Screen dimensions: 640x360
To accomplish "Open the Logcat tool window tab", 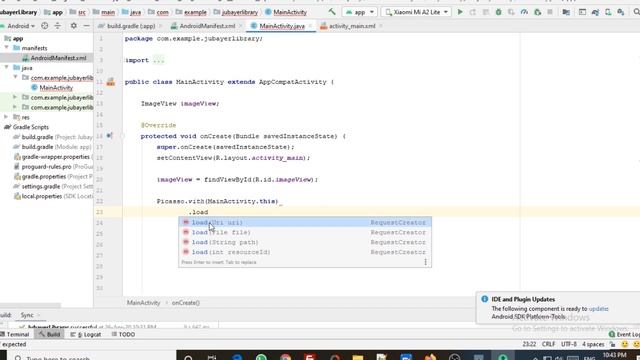I will [86, 334].
